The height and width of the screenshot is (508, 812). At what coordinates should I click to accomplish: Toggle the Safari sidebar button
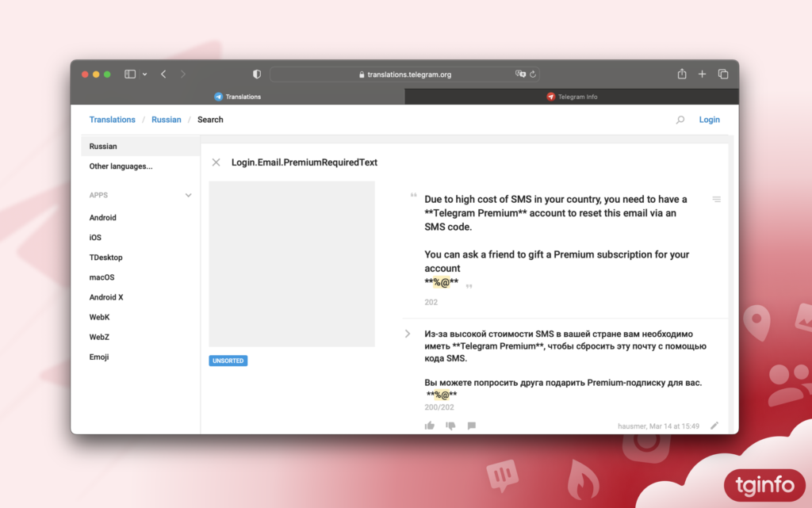coord(130,74)
